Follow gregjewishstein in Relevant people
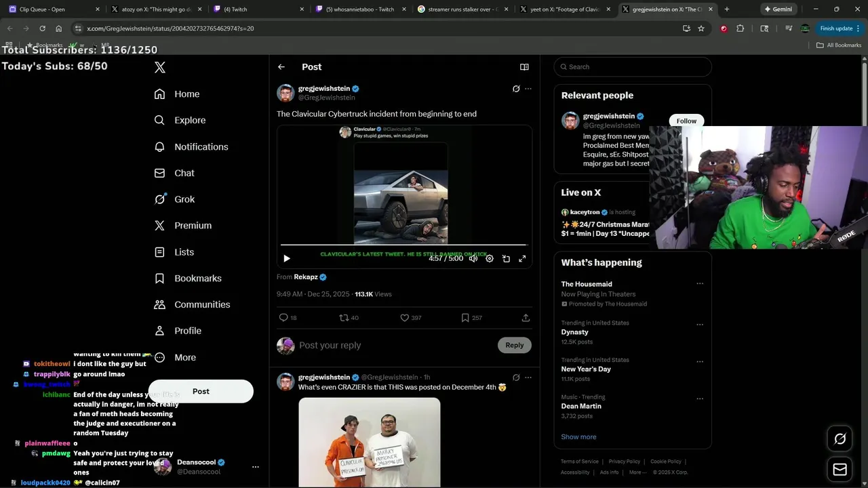Viewport: 868px width, 488px height. coord(686,121)
